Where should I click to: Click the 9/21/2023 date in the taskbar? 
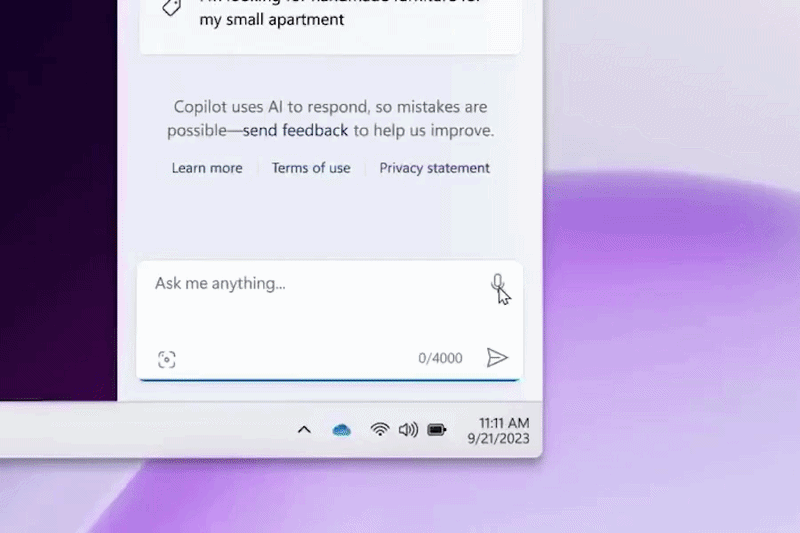[x=498, y=439]
